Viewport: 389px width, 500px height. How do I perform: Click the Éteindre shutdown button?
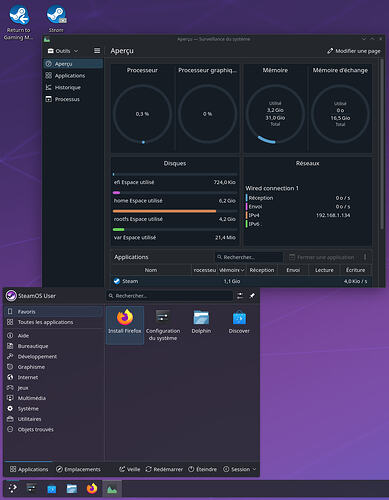[203, 469]
